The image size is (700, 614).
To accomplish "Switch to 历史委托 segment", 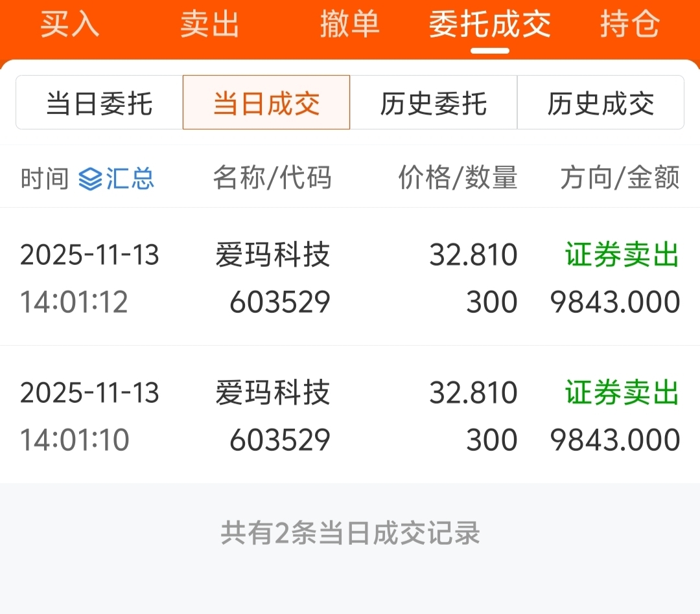I will 434,102.
